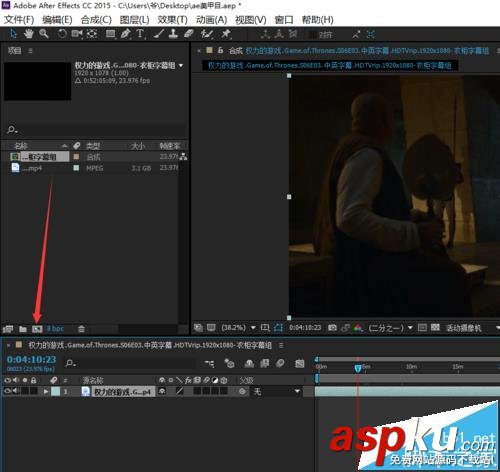Enable motion blur for the composition

point(280,363)
